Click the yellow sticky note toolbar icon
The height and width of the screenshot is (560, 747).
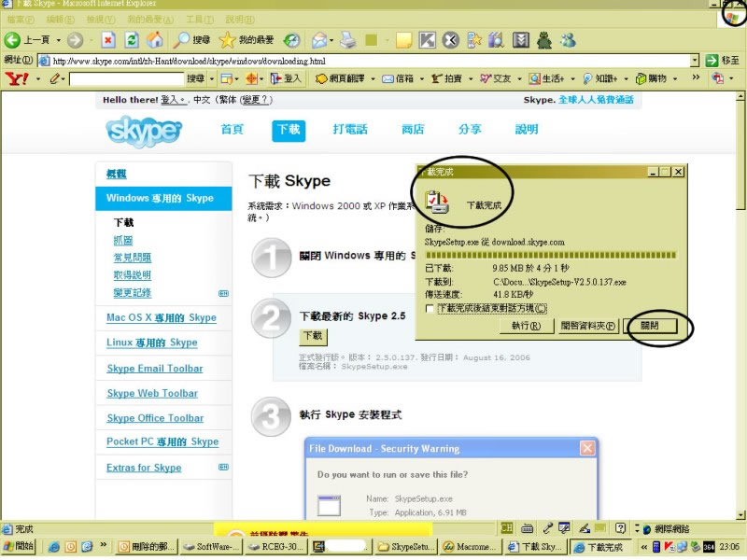point(403,40)
